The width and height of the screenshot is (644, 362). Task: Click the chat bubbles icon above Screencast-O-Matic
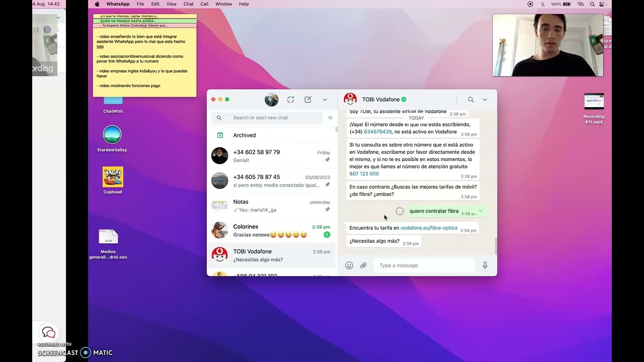coord(49,332)
